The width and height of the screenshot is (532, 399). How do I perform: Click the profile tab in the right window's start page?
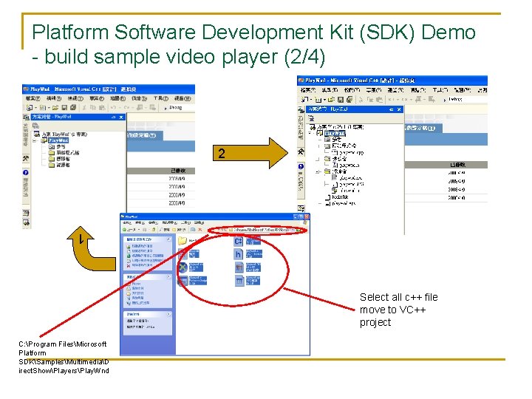coord(423,128)
